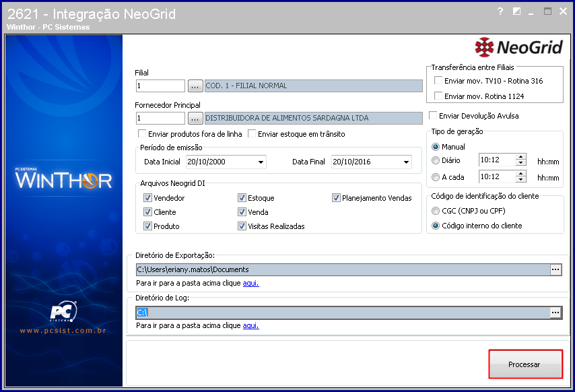
Task: Uncheck the Venda file checkbox
Action: pos(242,212)
